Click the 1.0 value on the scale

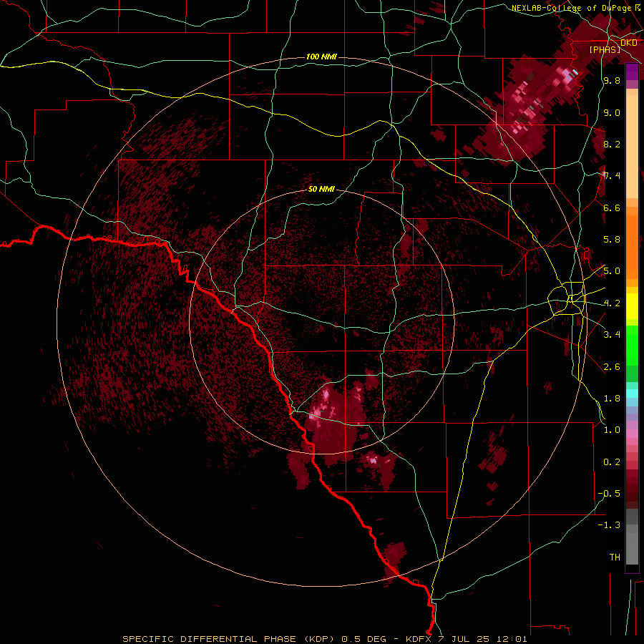click(x=612, y=430)
